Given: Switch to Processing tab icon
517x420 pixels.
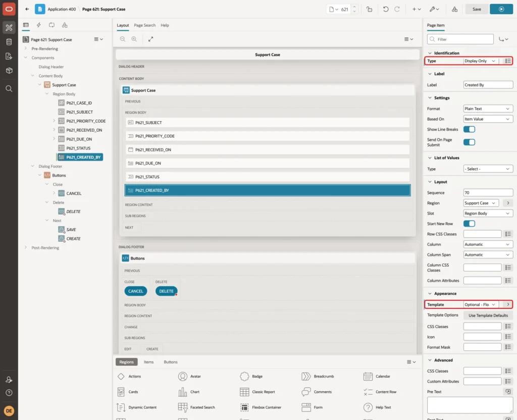Looking at the screenshot, I should (x=51, y=25).
